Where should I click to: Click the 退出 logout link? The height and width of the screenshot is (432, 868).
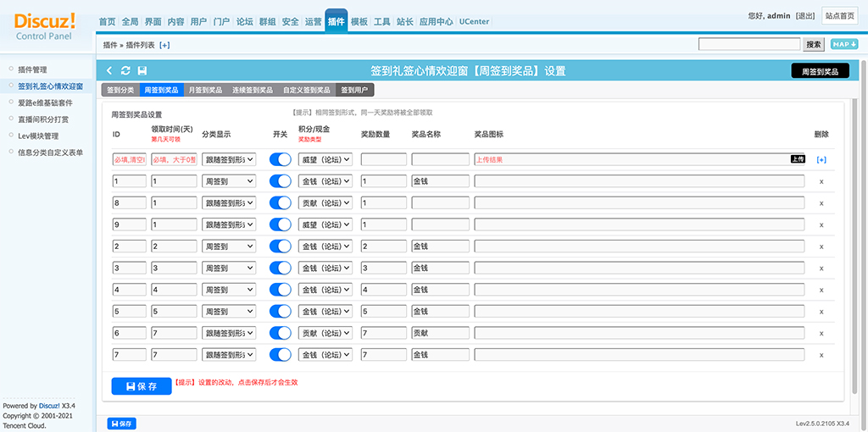point(806,16)
